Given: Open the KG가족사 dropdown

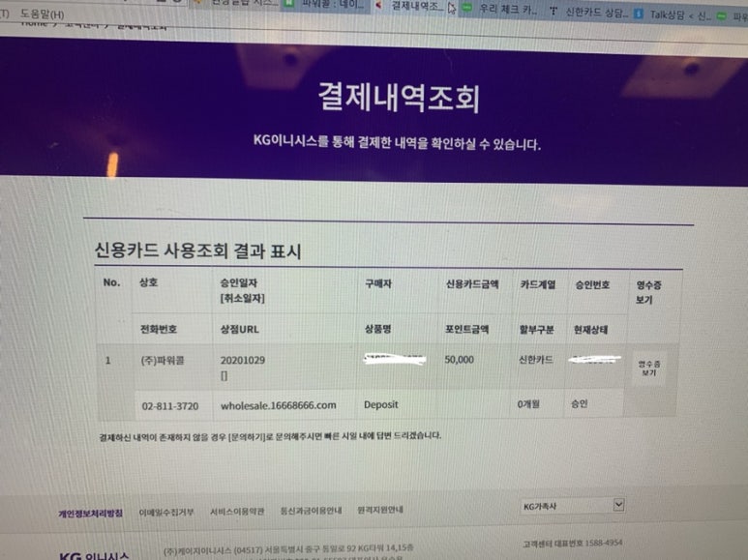Looking at the screenshot, I should click(572, 506).
